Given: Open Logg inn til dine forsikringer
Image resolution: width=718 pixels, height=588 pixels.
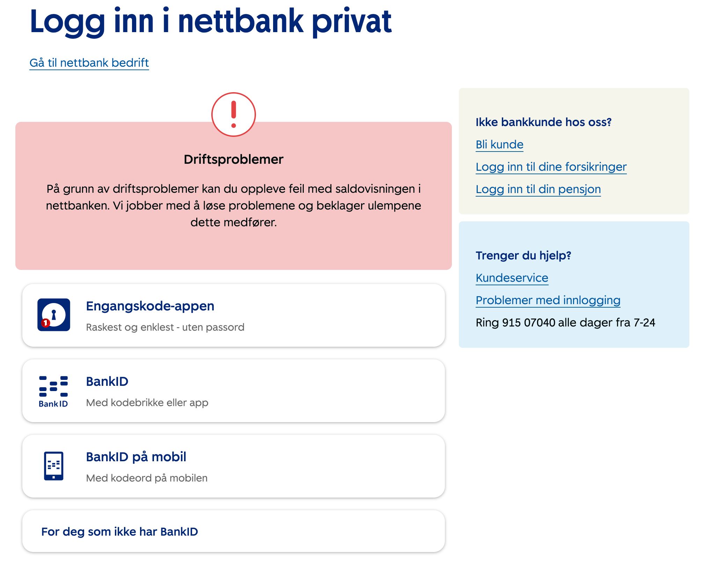Looking at the screenshot, I should click(551, 167).
